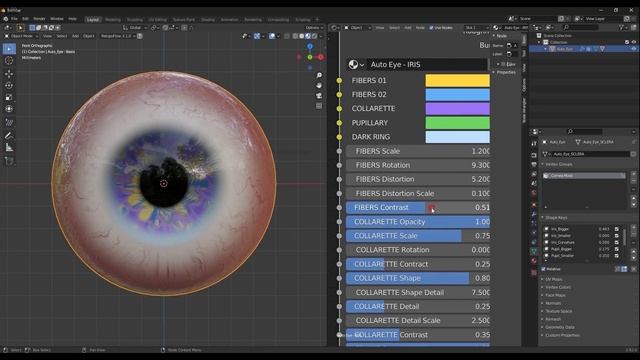Open the Render properties tab icon
The height and width of the screenshot is (360, 640).
click(534, 155)
